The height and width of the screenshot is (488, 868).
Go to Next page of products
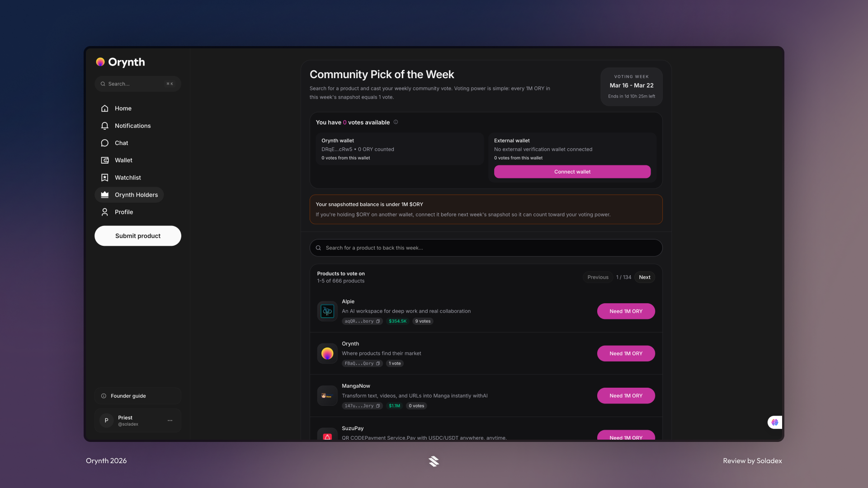(644, 277)
